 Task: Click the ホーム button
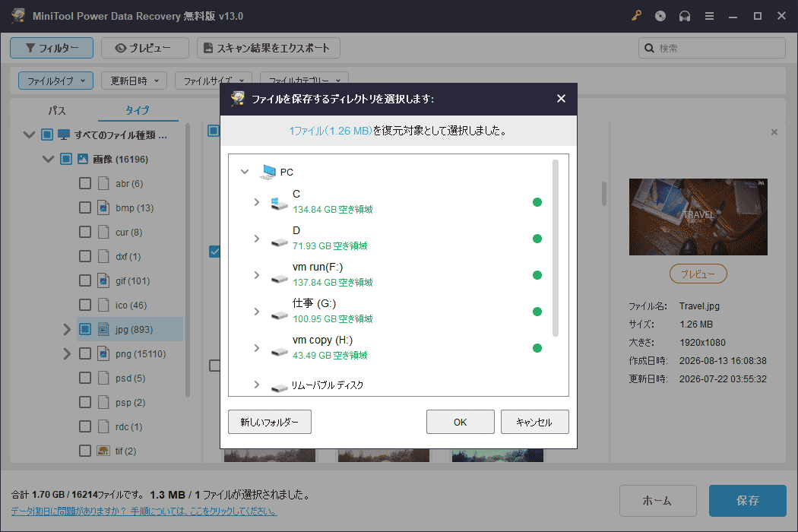657,500
